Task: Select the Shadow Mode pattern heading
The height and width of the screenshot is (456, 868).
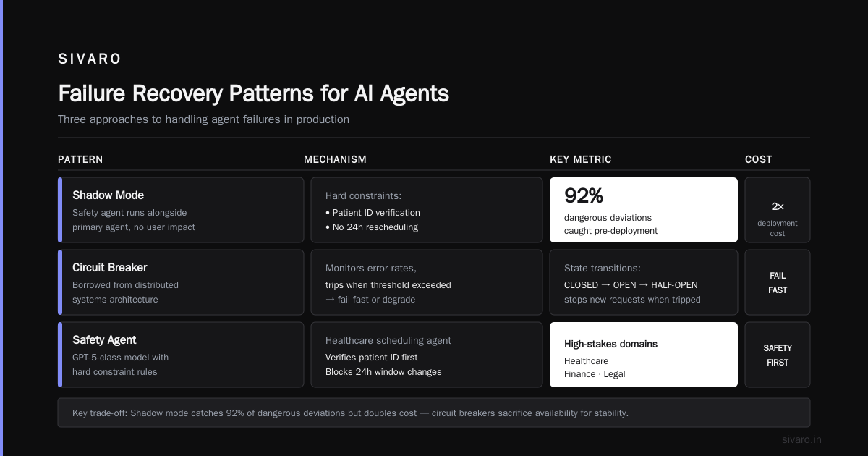Action: (108, 195)
